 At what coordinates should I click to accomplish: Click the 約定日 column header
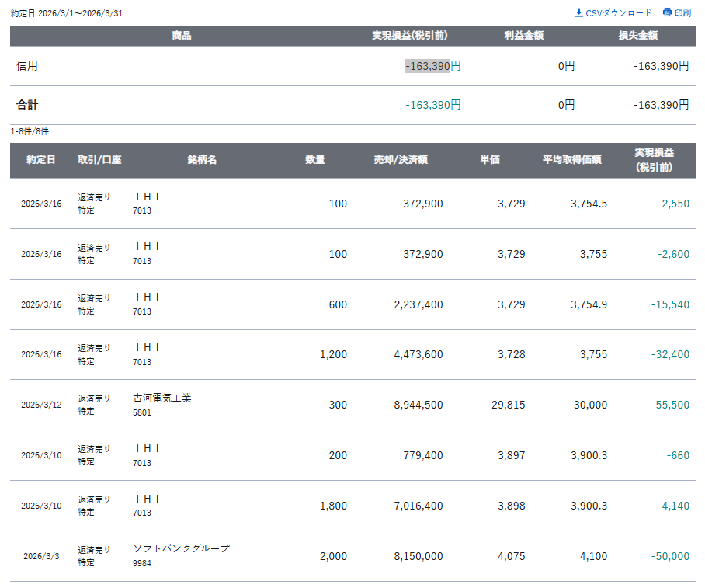pyautogui.click(x=40, y=160)
